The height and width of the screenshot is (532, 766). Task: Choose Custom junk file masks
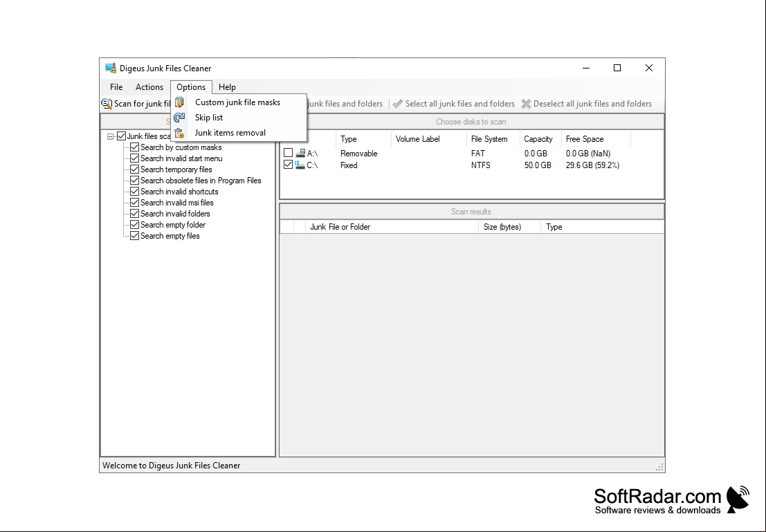coord(239,102)
